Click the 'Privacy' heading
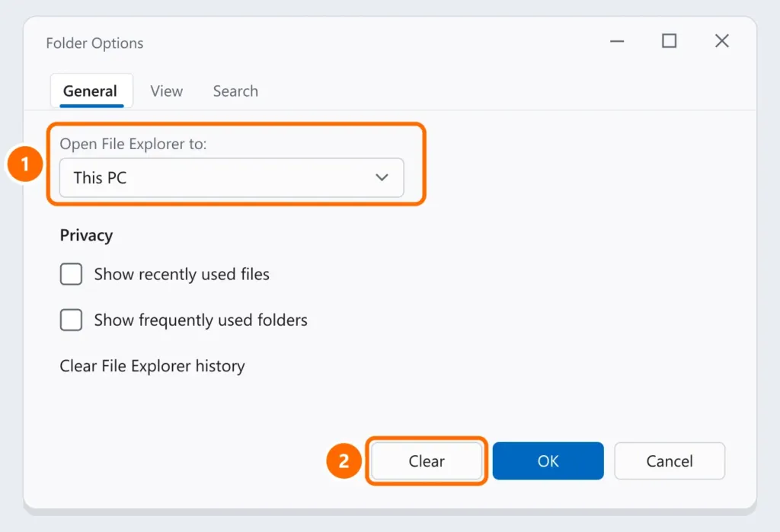The image size is (780, 532). click(x=86, y=235)
